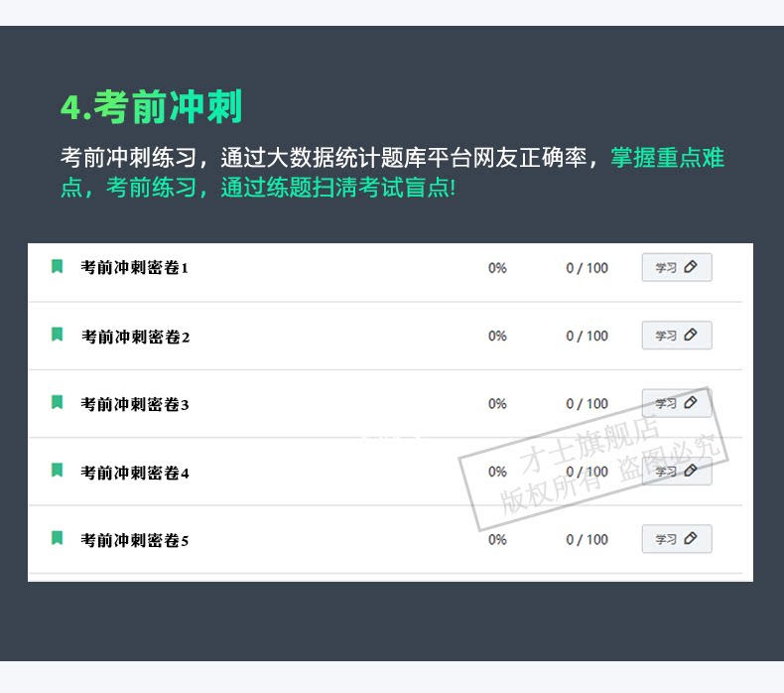Image resolution: width=784 pixels, height=693 pixels.
Task: Click the 学习 button for 考前冲刺密卷2
Action: tap(676, 336)
